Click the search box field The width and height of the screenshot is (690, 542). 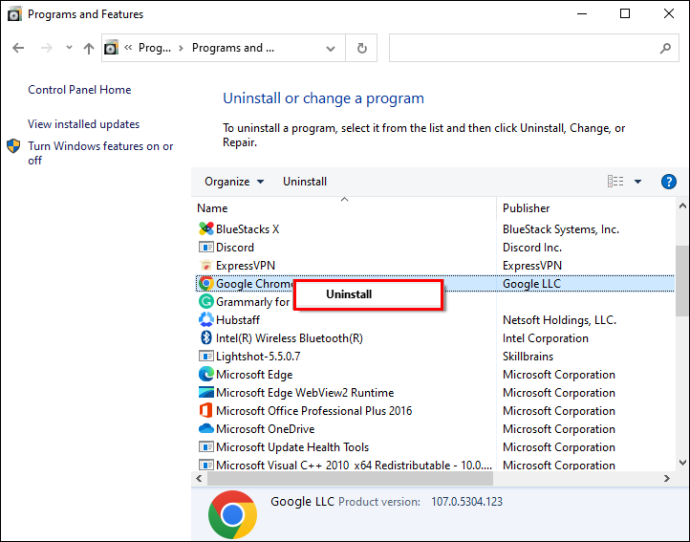pos(524,48)
